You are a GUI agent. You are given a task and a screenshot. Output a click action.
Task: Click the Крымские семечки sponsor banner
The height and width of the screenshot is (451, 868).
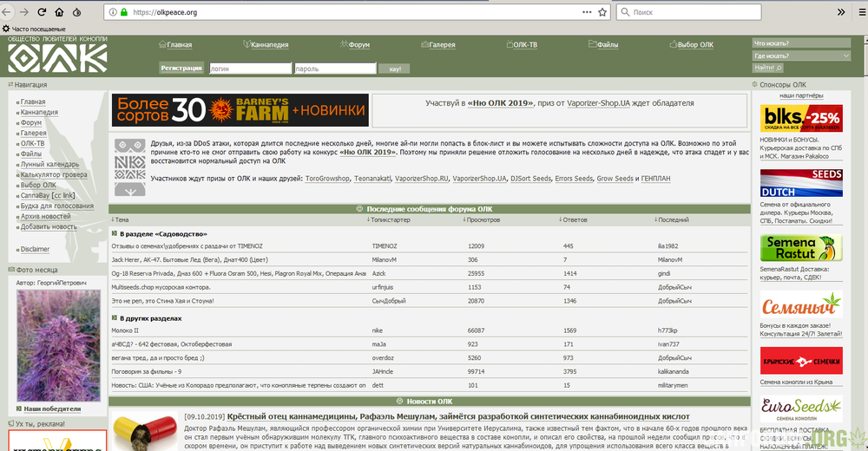(801, 361)
